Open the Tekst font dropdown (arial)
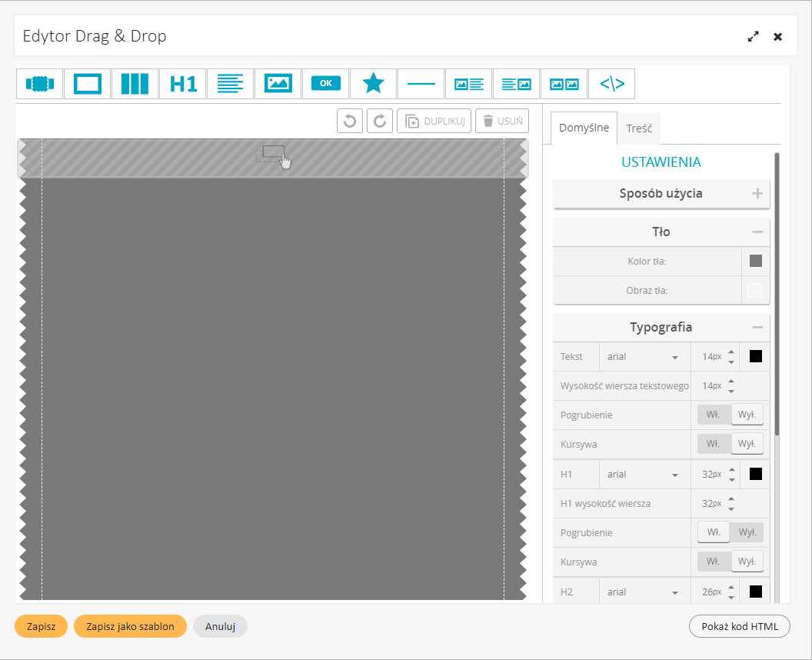 coord(643,357)
